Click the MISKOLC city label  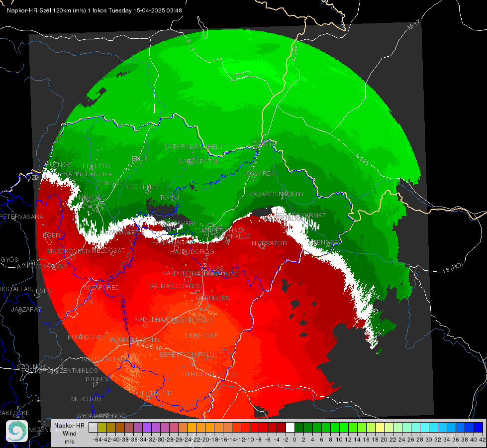coord(92,198)
